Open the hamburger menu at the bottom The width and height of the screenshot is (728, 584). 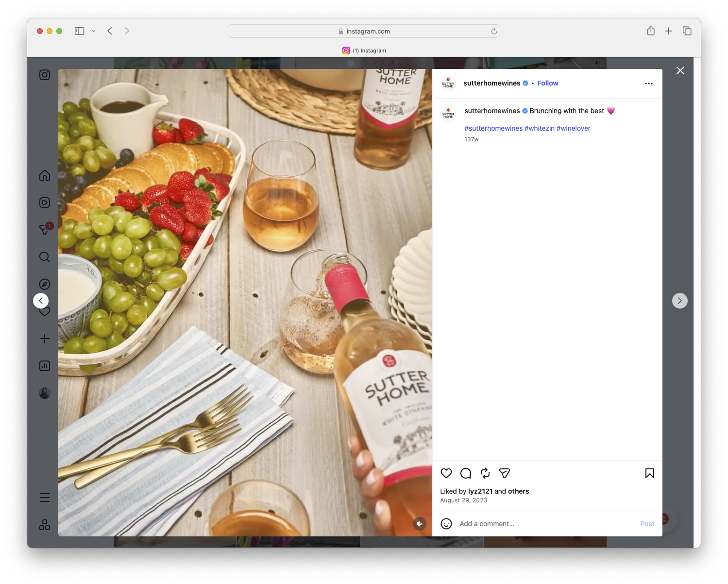44,497
